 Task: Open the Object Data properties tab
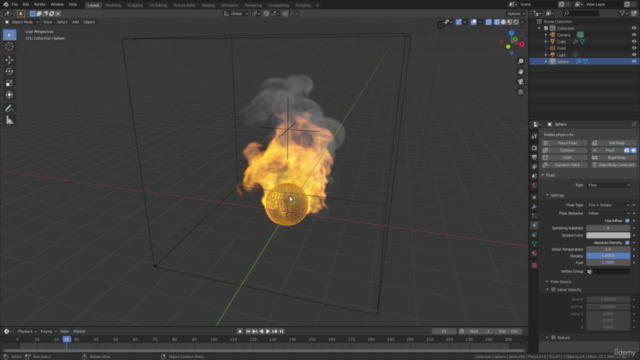534,244
